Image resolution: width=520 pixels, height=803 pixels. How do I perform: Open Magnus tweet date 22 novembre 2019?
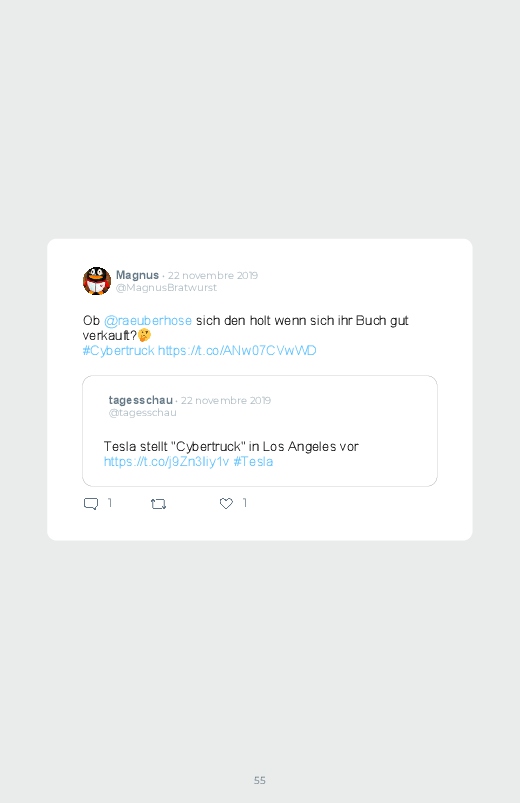[213, 276]
